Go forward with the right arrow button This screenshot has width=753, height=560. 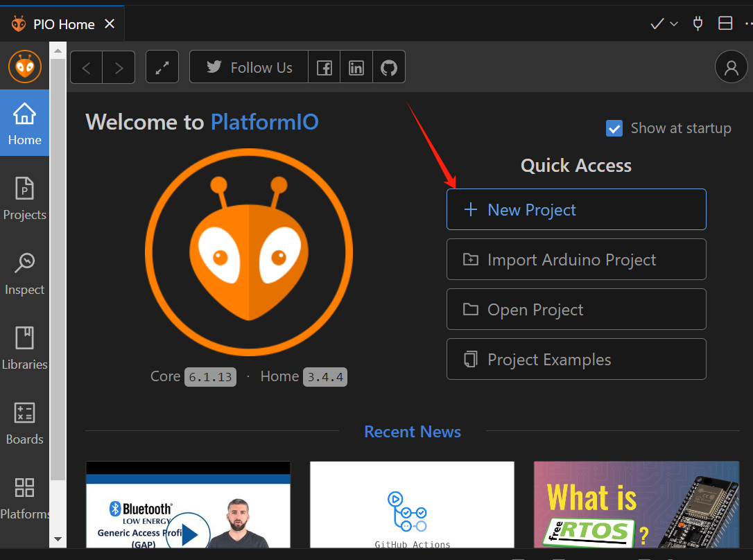coord(119,67)
